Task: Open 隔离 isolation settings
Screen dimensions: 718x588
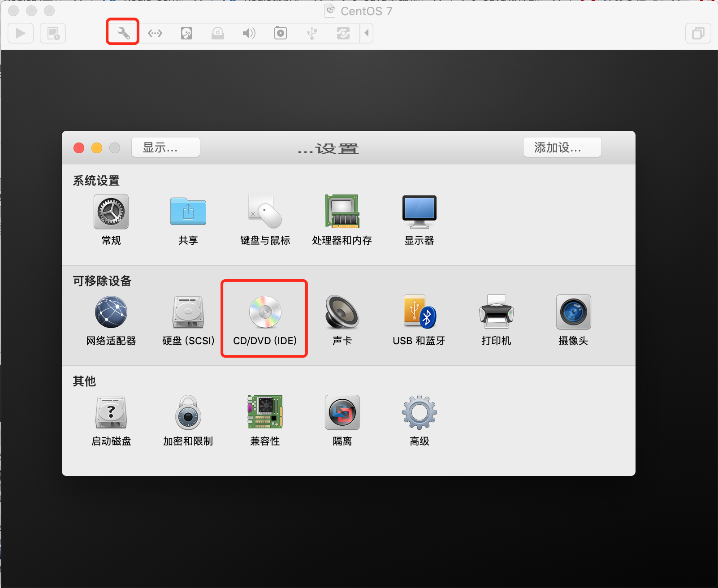Action: tap(342, 421)
